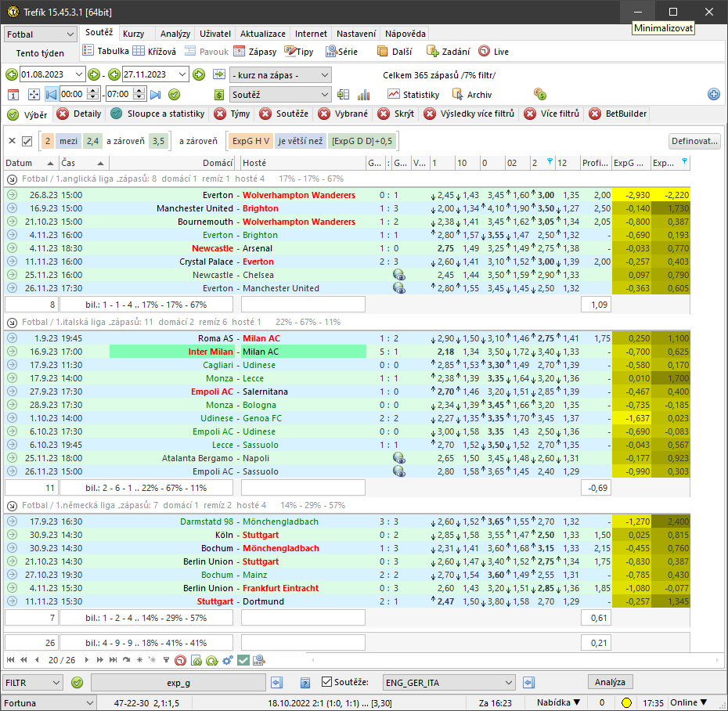This screenshot has width=728, height=711.
Task: Open the Nápověda help menu tab
Action: tap(405, 34)
